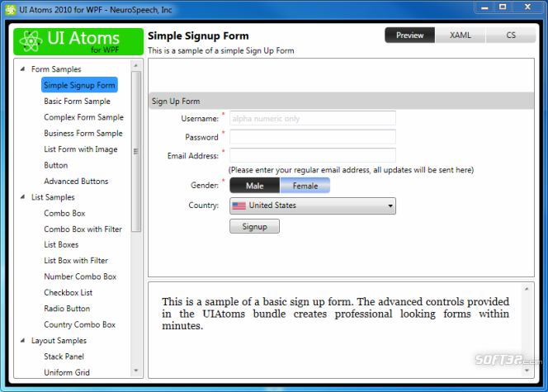Viewport: 548px width, 392px height.
Task: Maximize the UI Atoms window
Action: tap(503, 7)
